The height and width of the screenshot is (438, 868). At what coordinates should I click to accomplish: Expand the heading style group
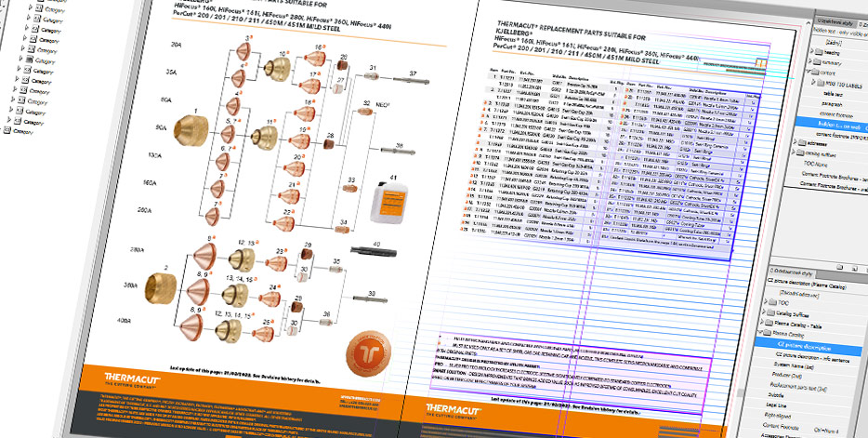(x=811, y=51)
